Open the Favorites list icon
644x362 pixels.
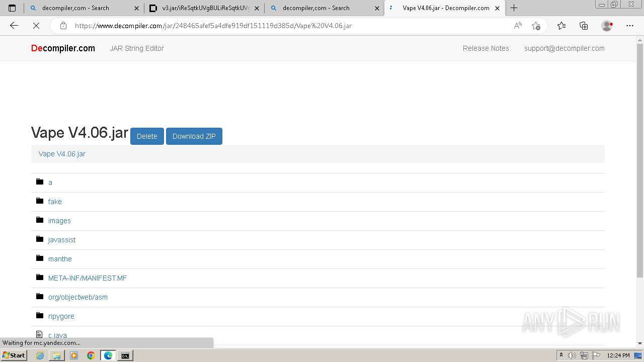(x=561, y=26)
